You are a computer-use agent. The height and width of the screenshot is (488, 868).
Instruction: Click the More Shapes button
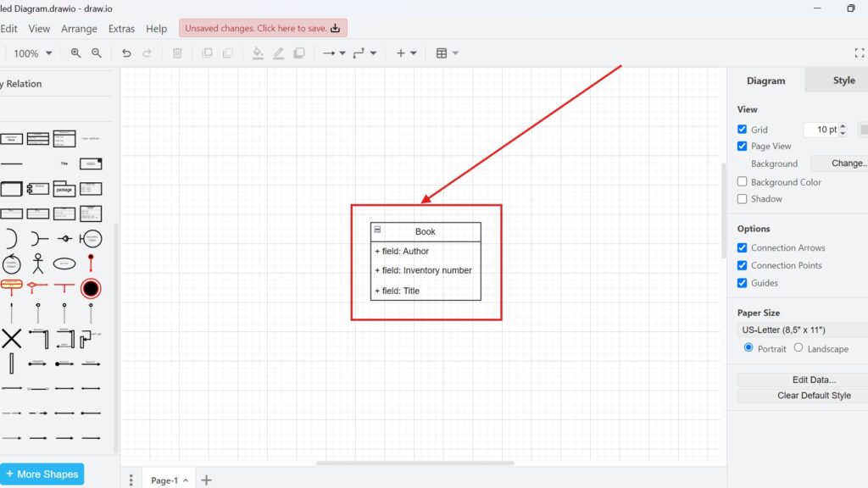[42, 474]
